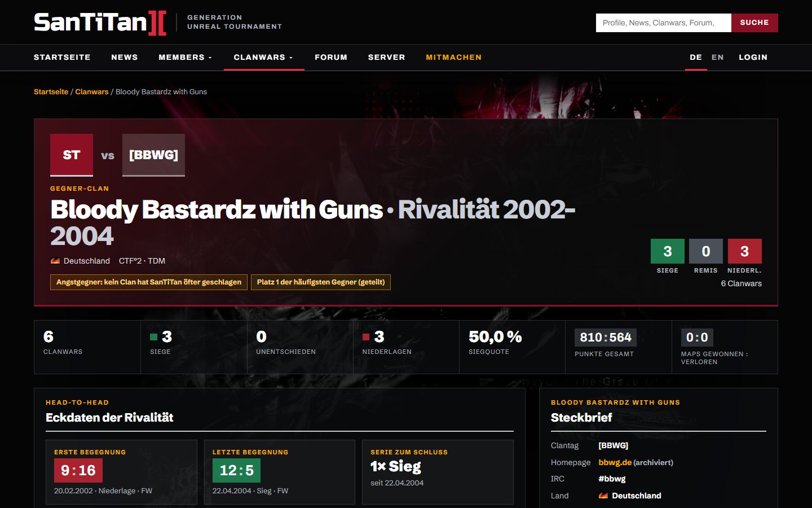The image size is (812, 508).
Task: Select the Mitmachen navigation link
Action: click(454, 58)
